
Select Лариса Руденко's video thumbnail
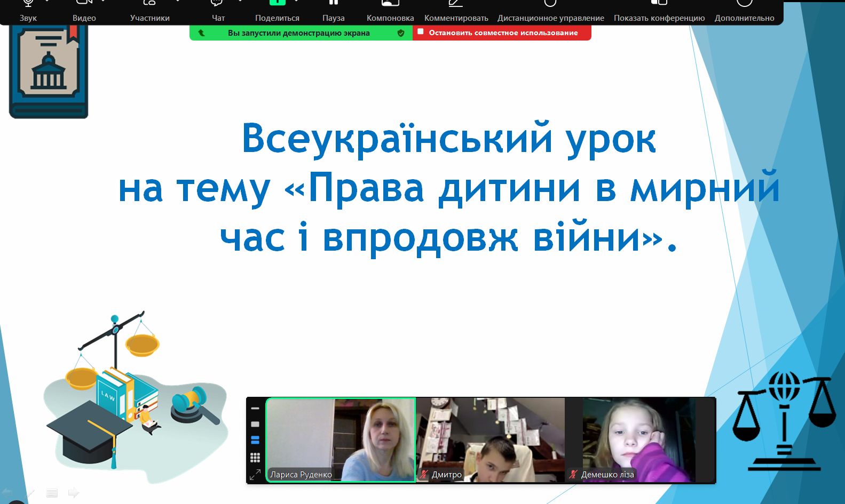[x=341, y=439]
